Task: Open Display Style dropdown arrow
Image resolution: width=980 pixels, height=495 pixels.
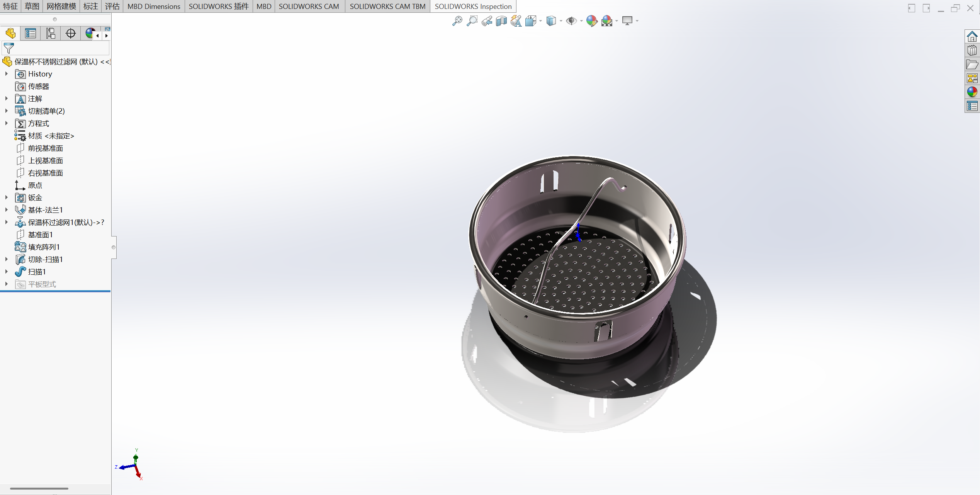Action: [x=561, y=21]
